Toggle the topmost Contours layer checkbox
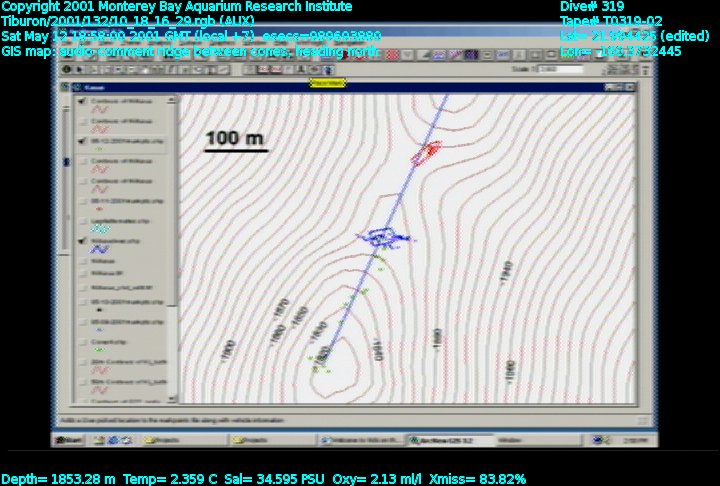Screen dimensions: 720x486 coord(82,102)
